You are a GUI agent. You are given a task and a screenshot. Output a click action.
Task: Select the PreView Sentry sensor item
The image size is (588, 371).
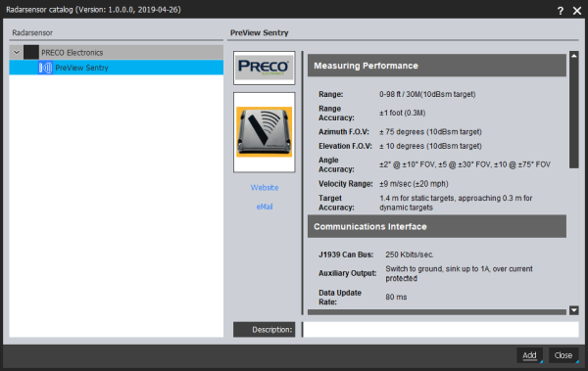tap(117, 68)
